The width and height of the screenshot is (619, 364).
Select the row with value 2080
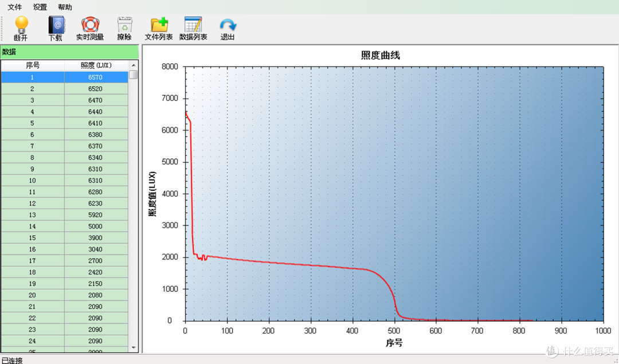pyautogui.click(x=64, y=295)
